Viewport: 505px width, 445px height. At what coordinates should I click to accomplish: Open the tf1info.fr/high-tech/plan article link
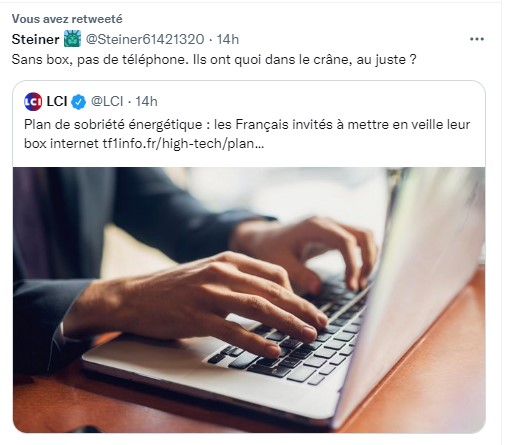(183, 144)
